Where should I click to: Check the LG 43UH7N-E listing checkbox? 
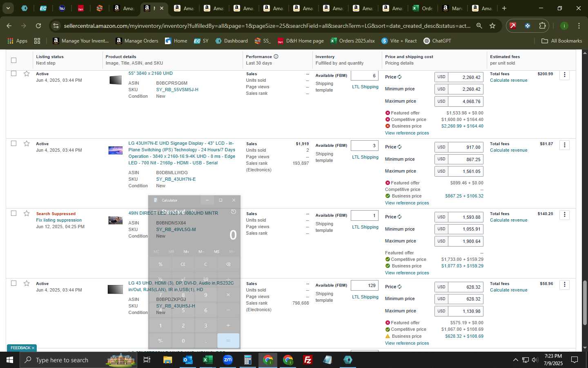point(13,144)
